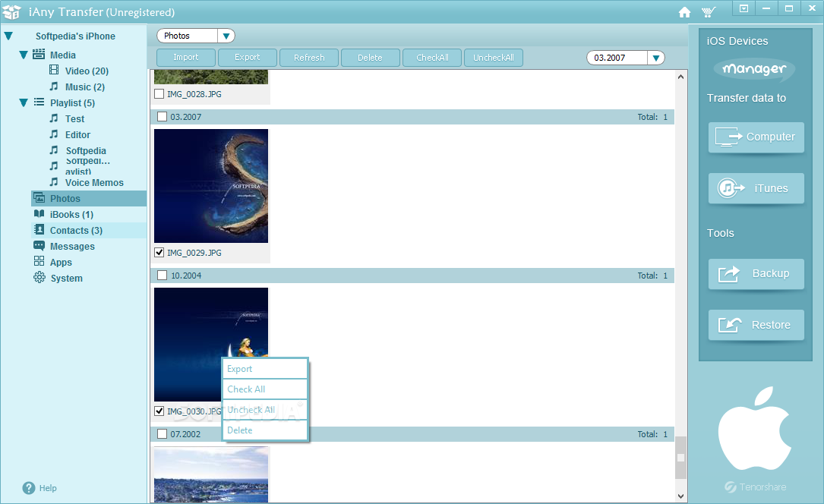Click the Refresh toolbar button
Screen dimensions: 824x504
309,57
